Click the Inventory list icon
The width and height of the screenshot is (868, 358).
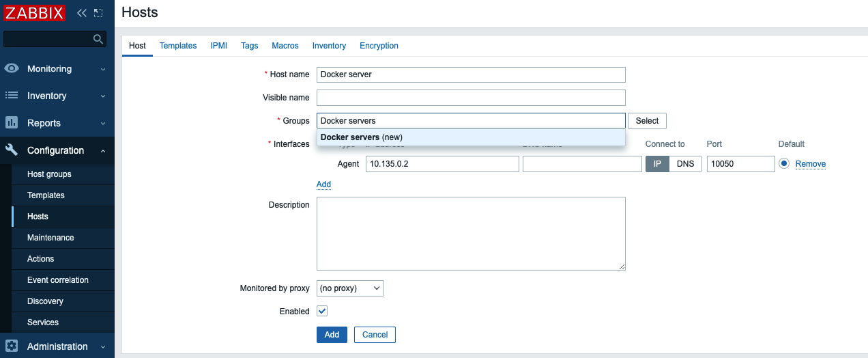pyautogui.click(x=12, y=96)
